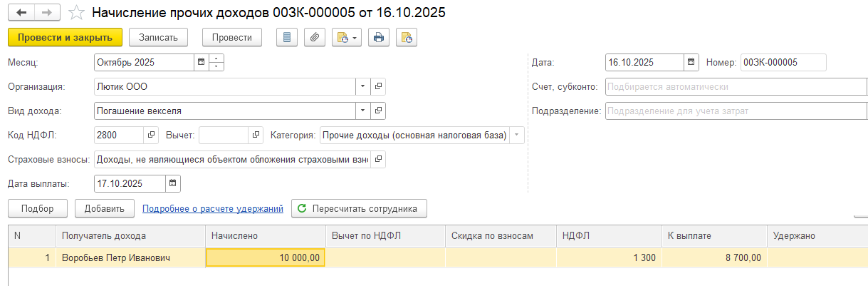Image resolution: width=868 pixels, height=286 pixels.
Task: Open the Лютик ООО organization card icon
Action: tap(378, 86)
